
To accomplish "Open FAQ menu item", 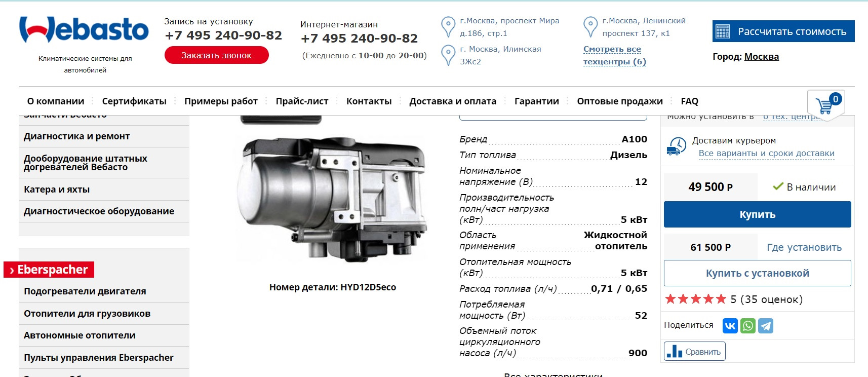I will 690,101.
